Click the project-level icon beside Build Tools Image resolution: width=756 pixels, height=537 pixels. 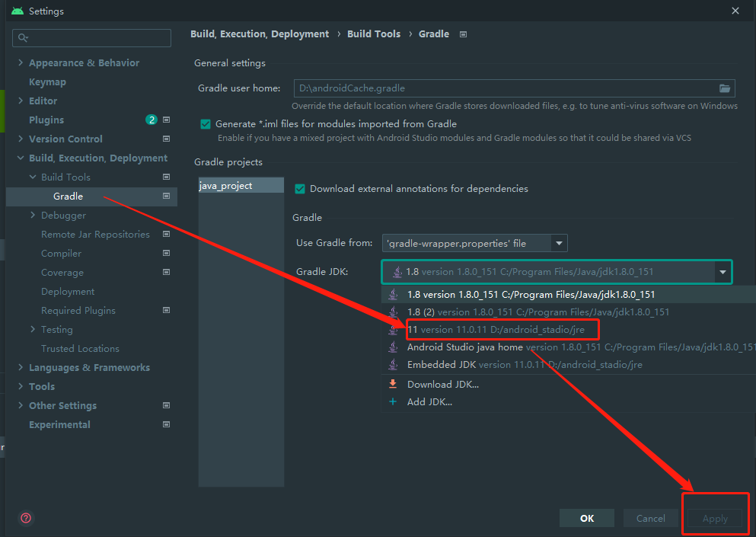point(166,177)
